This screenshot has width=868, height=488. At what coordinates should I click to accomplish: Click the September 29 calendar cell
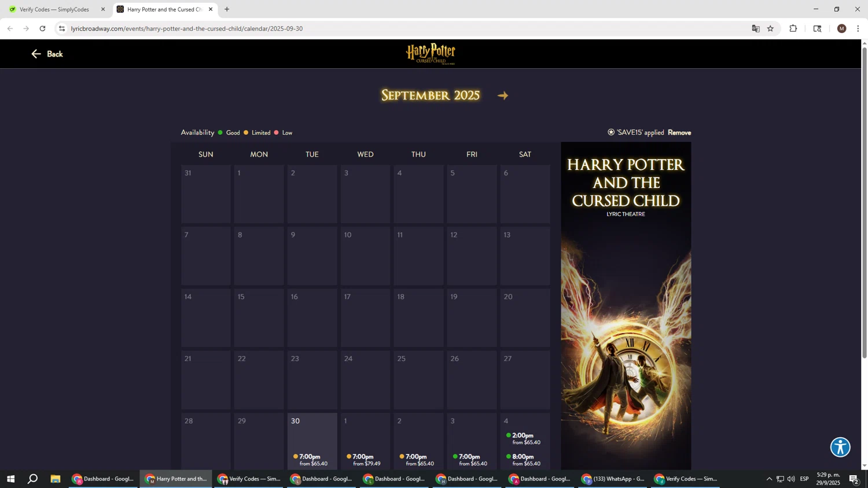[x=259, y=441]
